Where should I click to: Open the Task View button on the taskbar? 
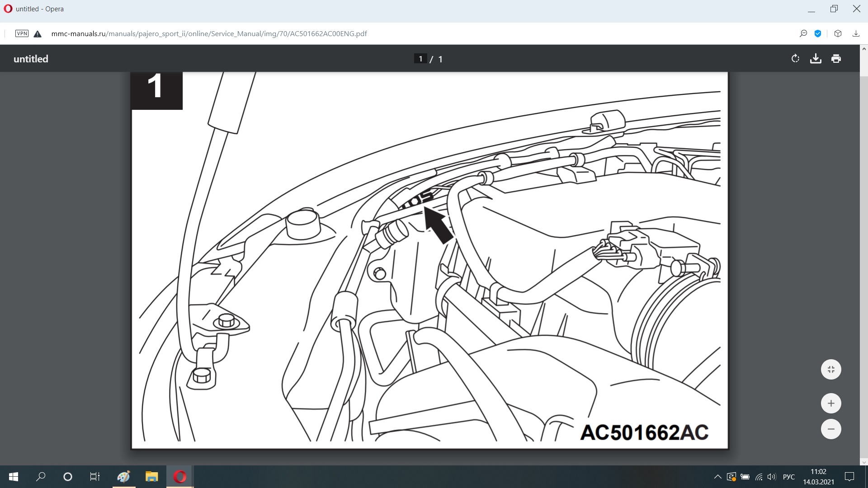[x=94, y=477]
